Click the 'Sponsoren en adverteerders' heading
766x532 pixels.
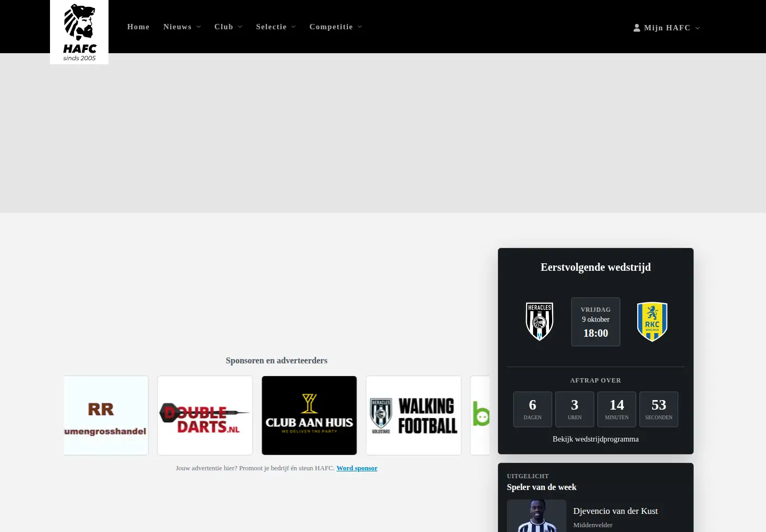click(277, 360)
